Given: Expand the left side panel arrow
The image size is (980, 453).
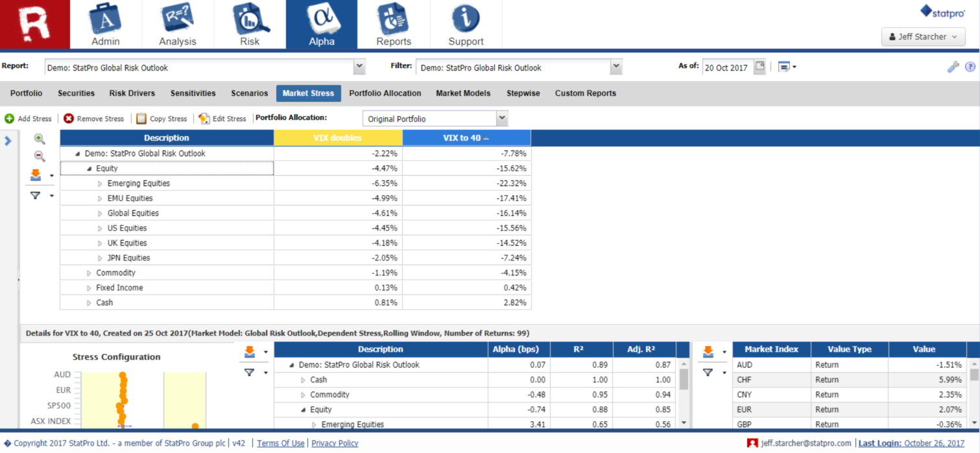Looking at the screenshot, I should [x=8, y=140].
